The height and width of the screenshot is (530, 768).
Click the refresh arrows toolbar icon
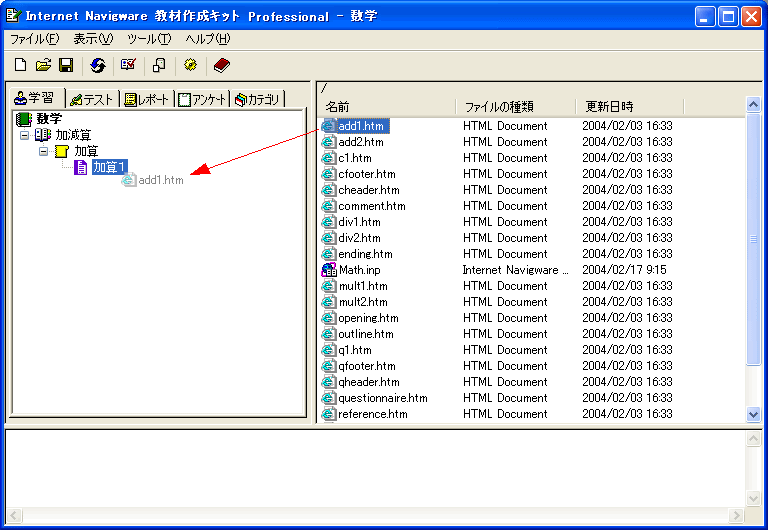click(x=98, y=65)
